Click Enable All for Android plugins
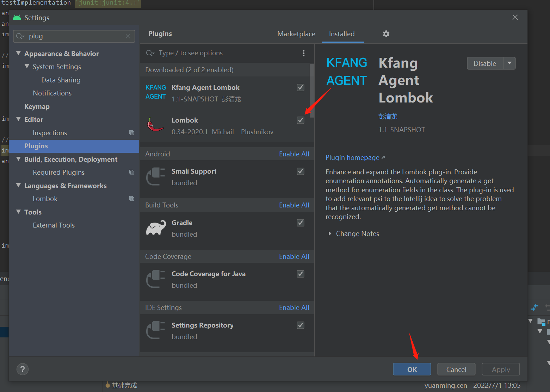This screenshot has height=392, width=550. (x=294, y=154)
